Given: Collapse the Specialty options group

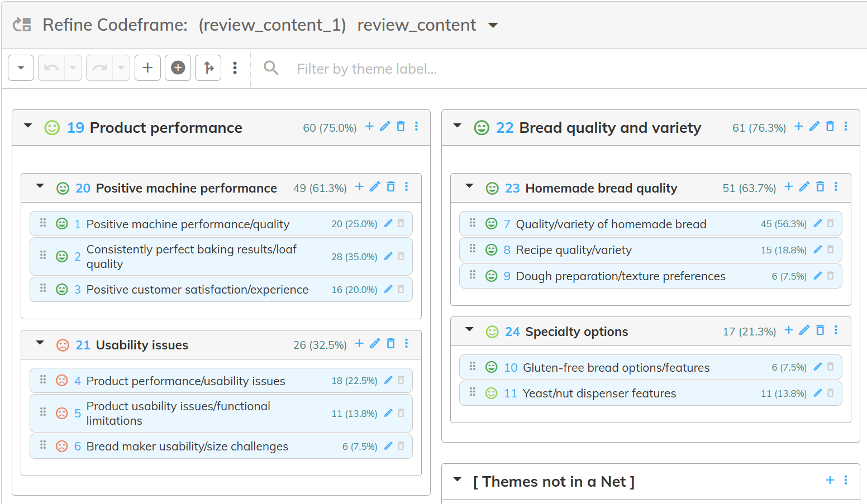Looking at the screenshot, I should pos(469,330).
